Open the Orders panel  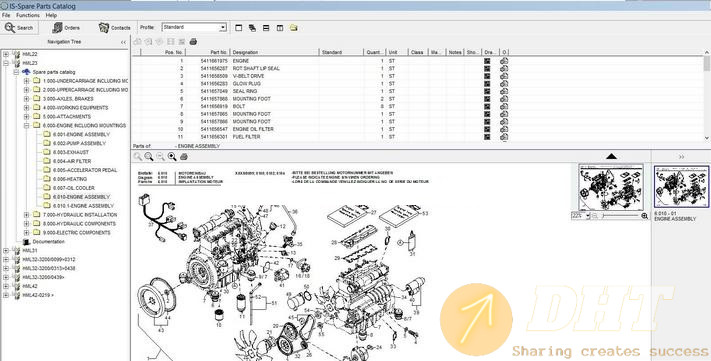tap(66, 28)
